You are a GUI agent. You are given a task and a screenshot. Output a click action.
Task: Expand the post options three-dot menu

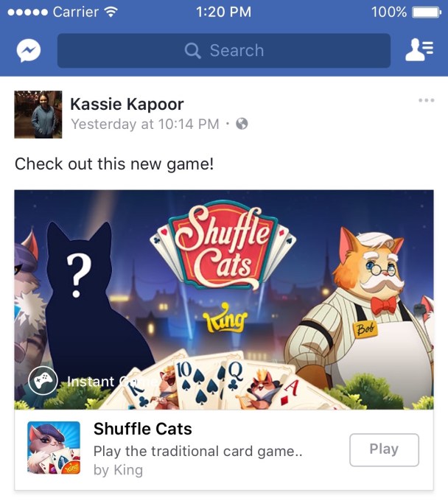[x=427, y=100]
